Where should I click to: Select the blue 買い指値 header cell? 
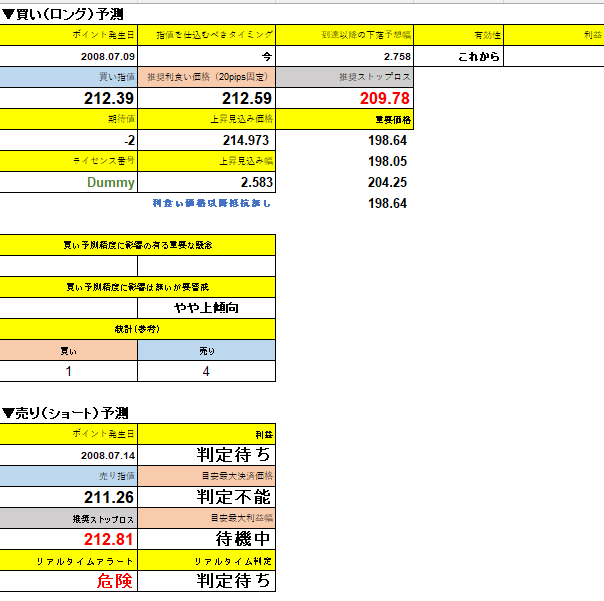(69, 77)
